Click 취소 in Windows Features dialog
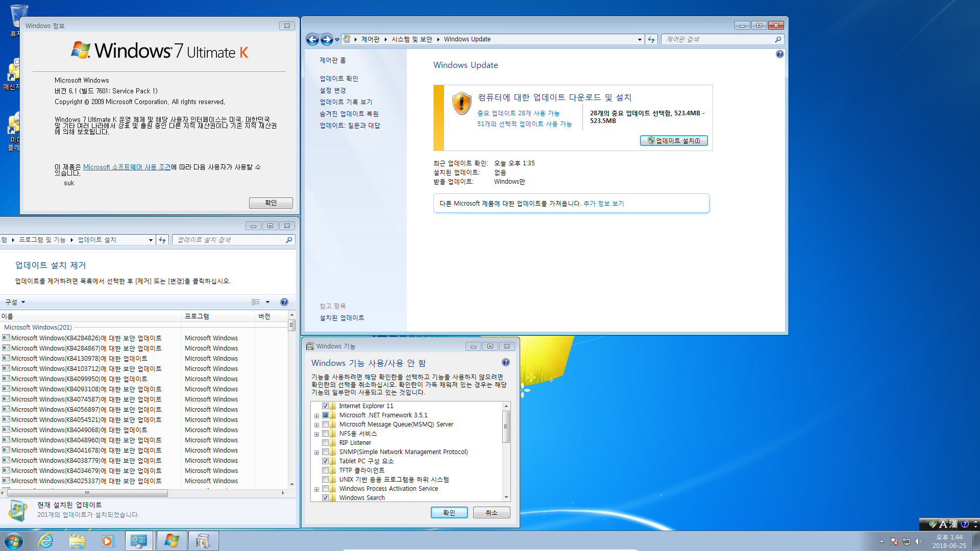This screenshot has width=980, height=551. point(492,513)
